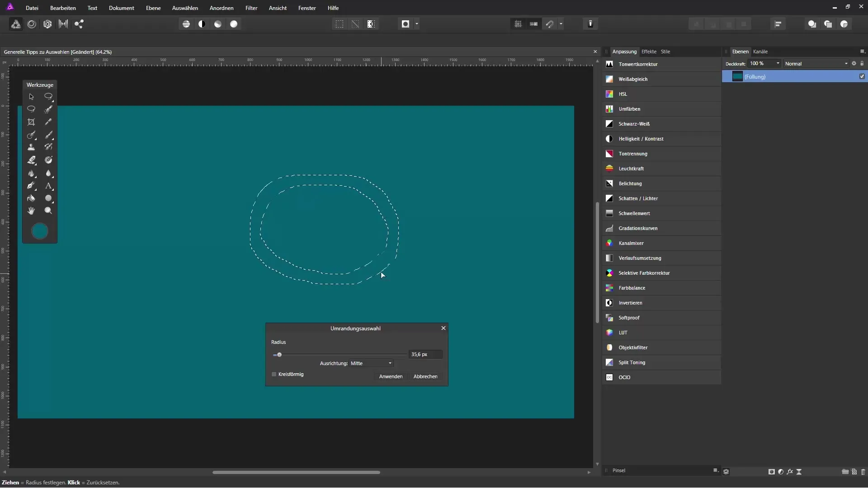Image resolution: width=868 pixels, height=488 pixels.
Task: Select the Paint Brush tool
Action: [x=48, y=135]
